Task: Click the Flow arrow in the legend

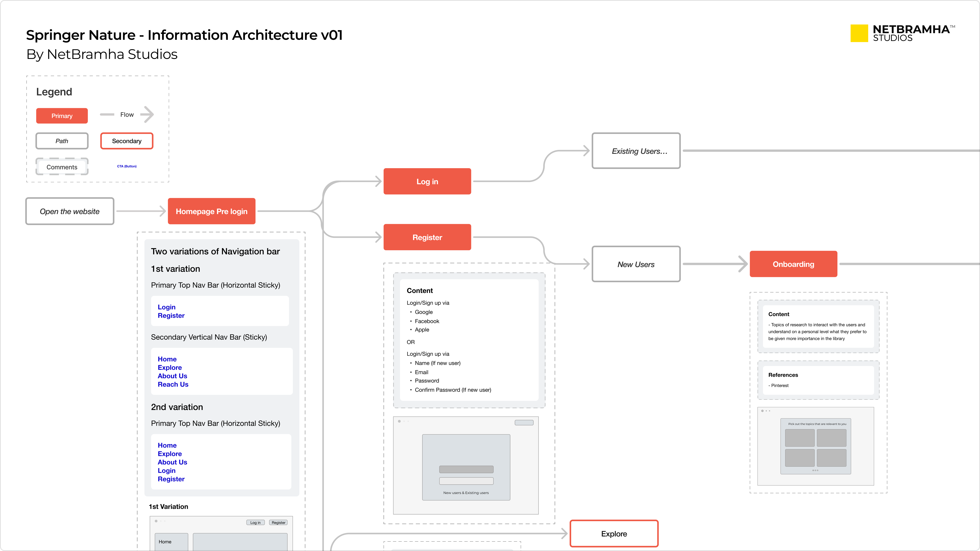Action: [147, 114]
